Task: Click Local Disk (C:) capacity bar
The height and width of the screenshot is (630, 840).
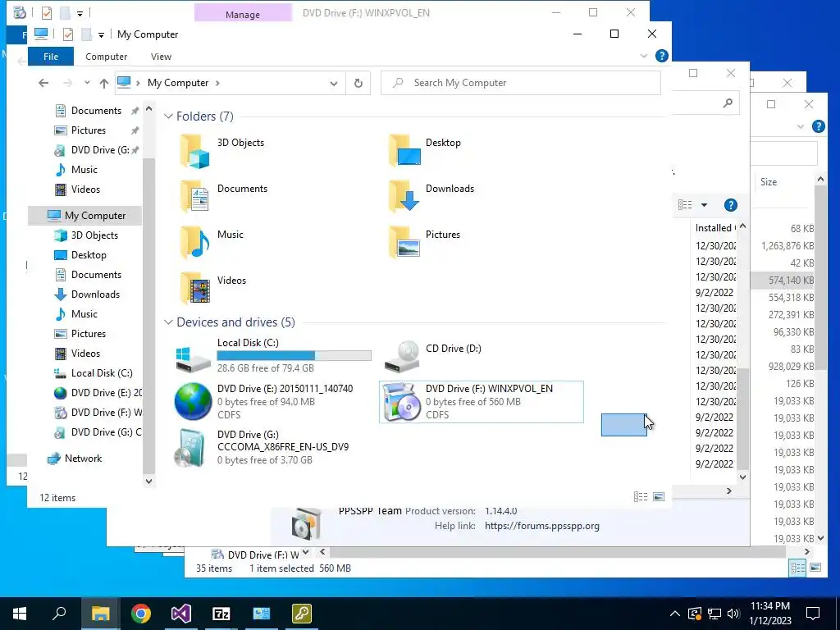Action: [x=294, y=355]
